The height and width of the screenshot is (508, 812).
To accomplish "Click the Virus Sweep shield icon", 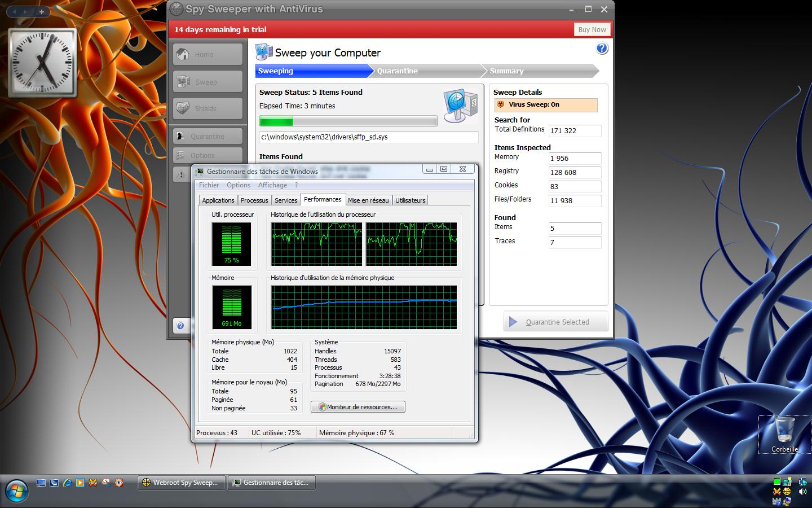I will (x=501, y=104).
